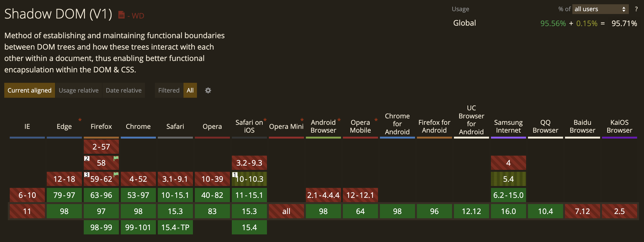Open note 1 marker on iOS 10-10.3
This screenshot has height=242, width=644.
pos(235,174)
